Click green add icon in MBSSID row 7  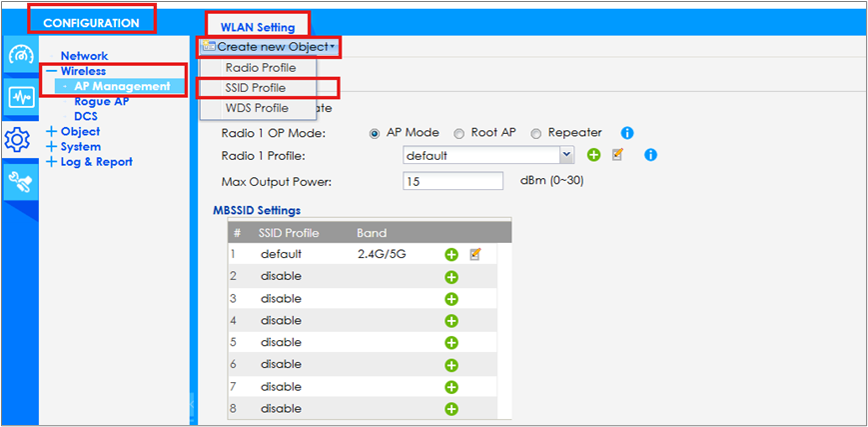tap(451, 387)
